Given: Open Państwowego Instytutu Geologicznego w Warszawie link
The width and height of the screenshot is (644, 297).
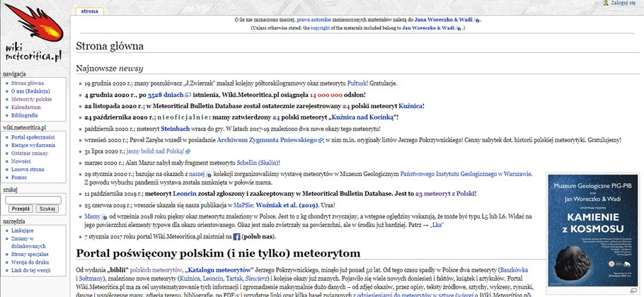Looking at the screenshot, I should click(466, 174).
